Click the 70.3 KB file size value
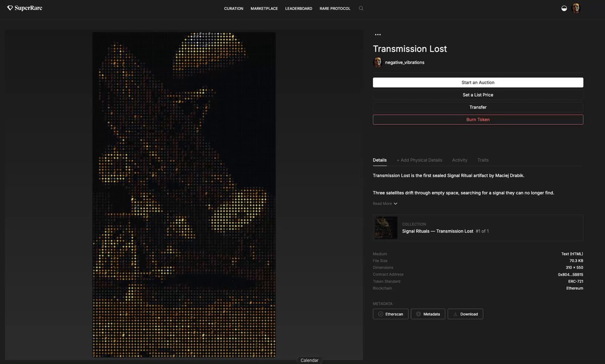The image size is (605, 364). click(x=576, y=261)
